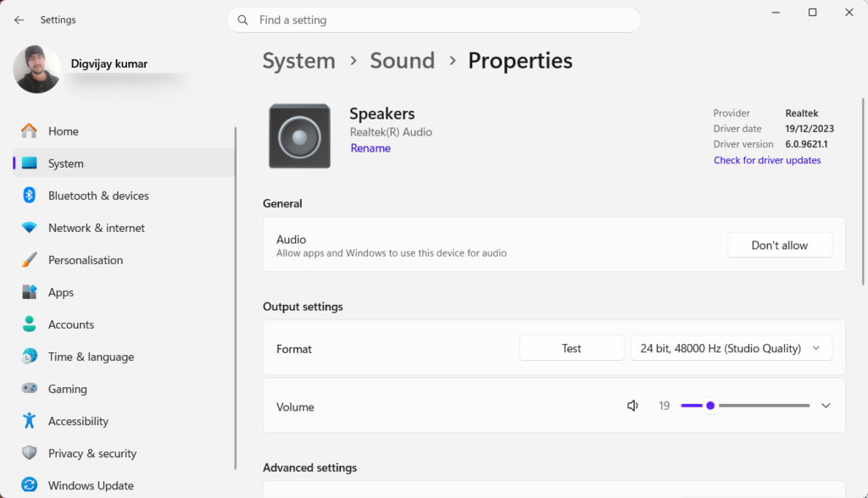Navigate back to Sound via breadcrumb
The image size is (868, 498).
(402, 60)
